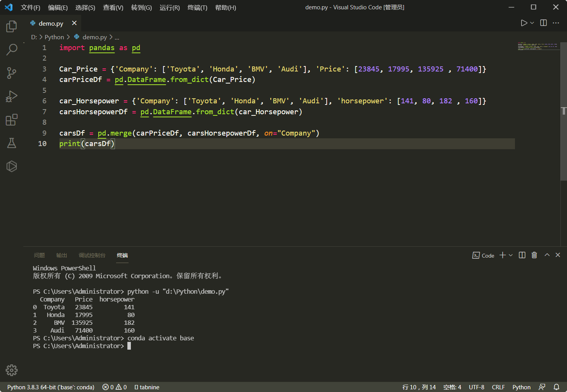The height and width of the screenshot is (392, 567).
Task: Kill the terminal with the trash icon
Action: 534,255
